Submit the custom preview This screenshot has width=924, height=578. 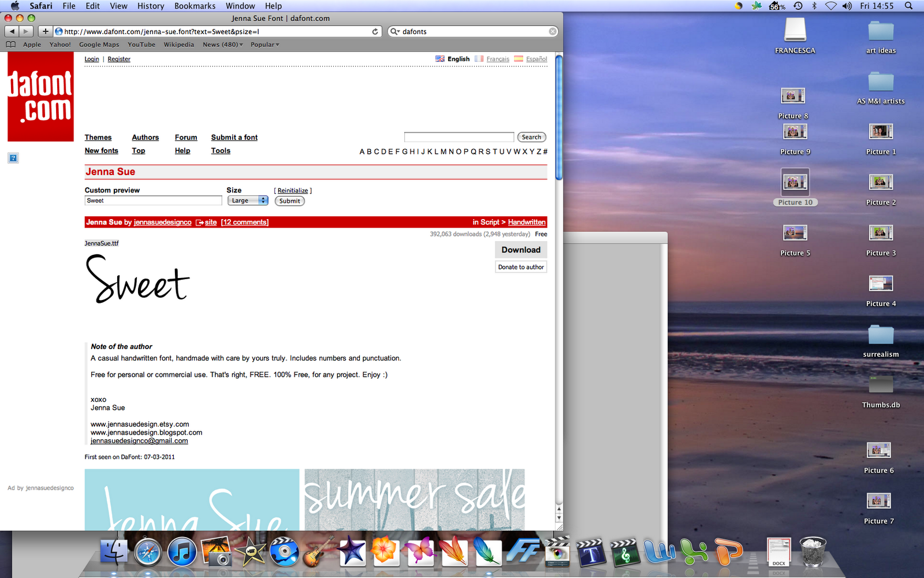pyautogui.click(x=290, y=201)
